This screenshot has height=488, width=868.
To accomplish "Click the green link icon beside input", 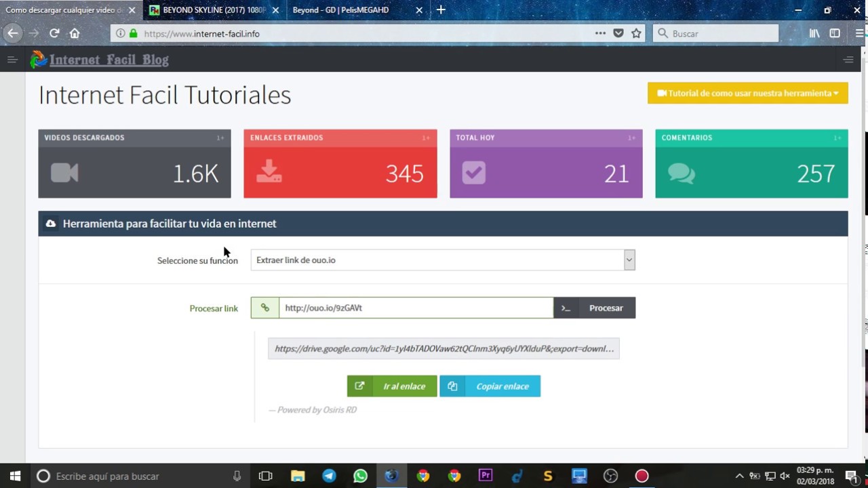I will (265, 308).
